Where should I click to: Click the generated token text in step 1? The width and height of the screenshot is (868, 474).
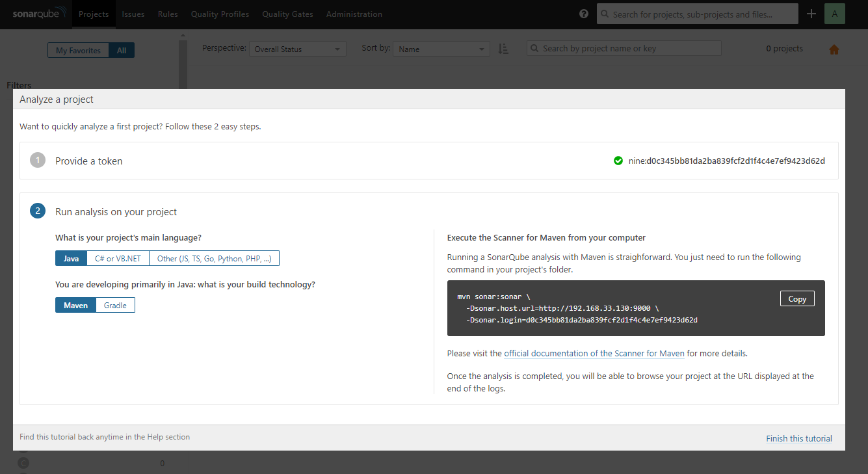coord(726,161)
